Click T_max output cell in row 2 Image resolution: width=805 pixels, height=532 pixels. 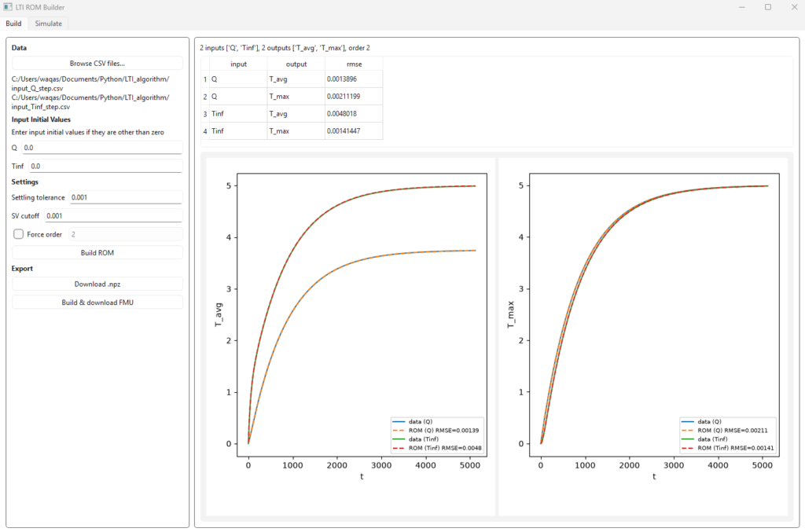coord(296,97)
